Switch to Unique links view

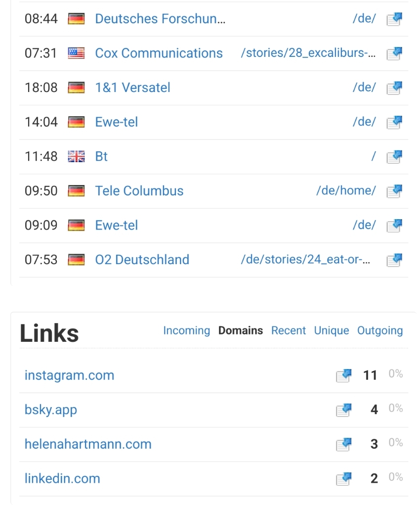[x=332, y=330]
